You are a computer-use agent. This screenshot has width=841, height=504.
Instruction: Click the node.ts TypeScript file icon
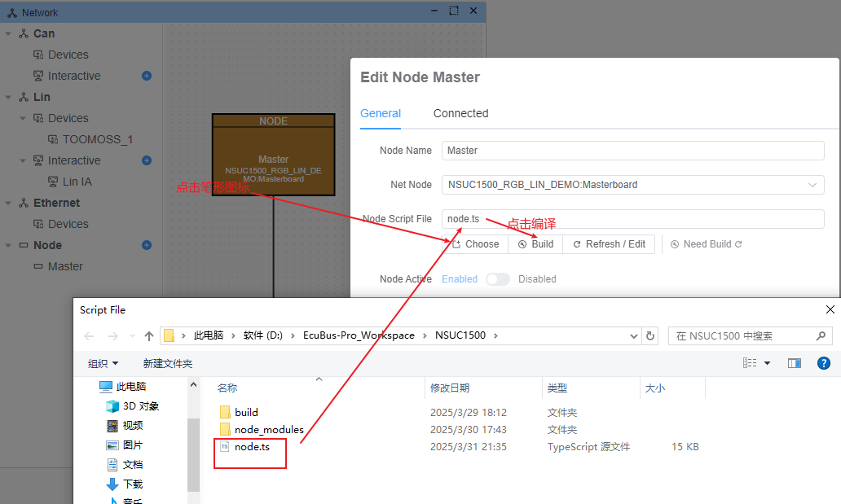pos(225,447)
